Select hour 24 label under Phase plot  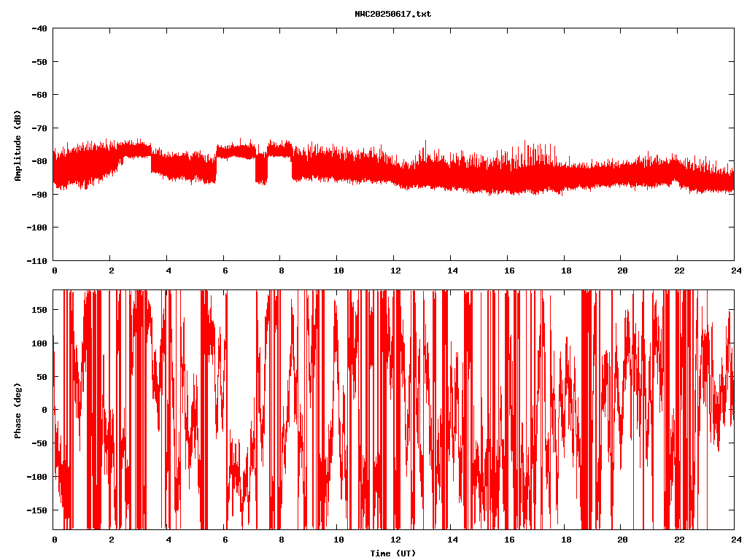point(736,540)
